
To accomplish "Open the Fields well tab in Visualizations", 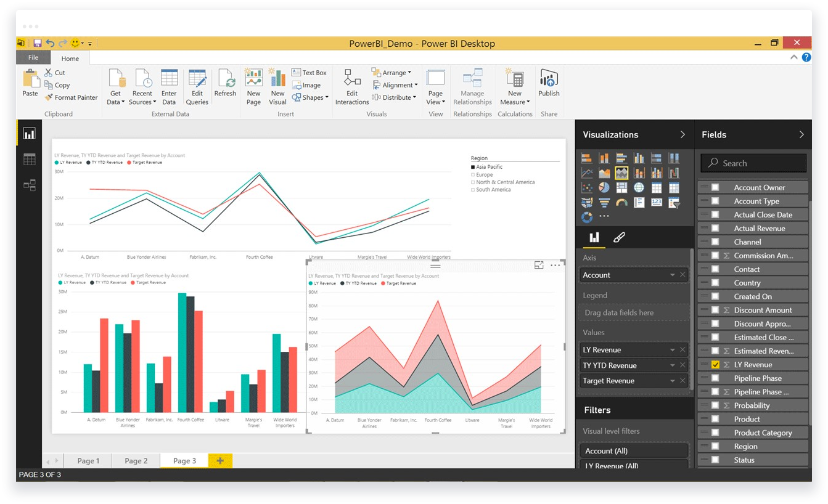I will 594,237.
